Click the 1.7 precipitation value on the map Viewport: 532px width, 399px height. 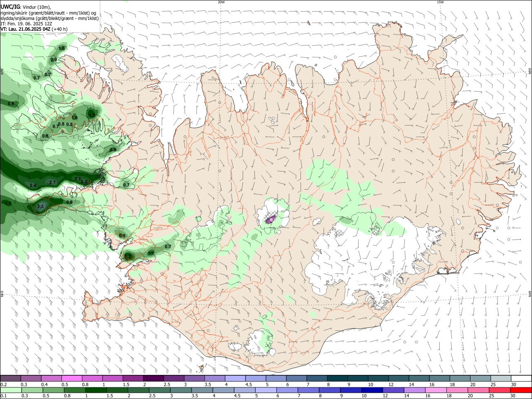coord(127,257)
